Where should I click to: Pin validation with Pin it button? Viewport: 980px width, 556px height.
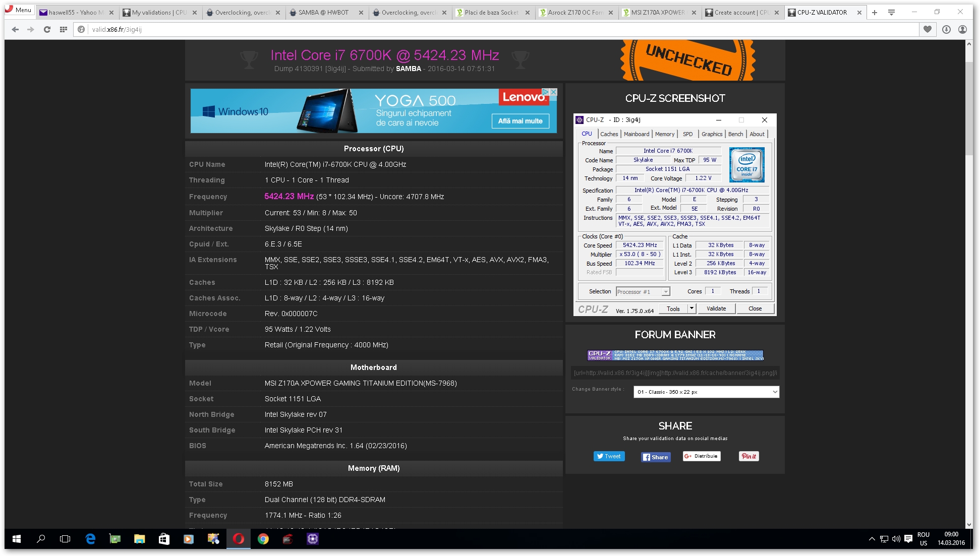pyautogui.click(x=749, y=456)
